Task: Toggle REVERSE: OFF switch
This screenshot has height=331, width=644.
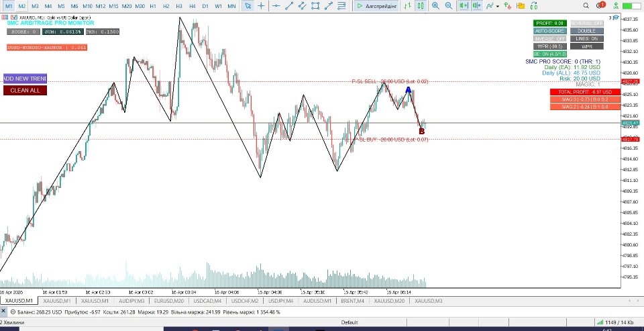Action: 586,23
